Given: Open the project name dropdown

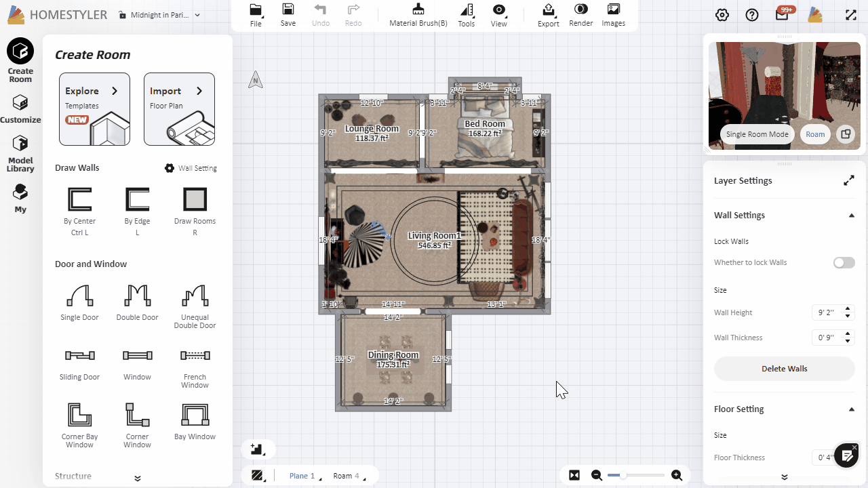Looking at the screenshot, I should point(197,15).
